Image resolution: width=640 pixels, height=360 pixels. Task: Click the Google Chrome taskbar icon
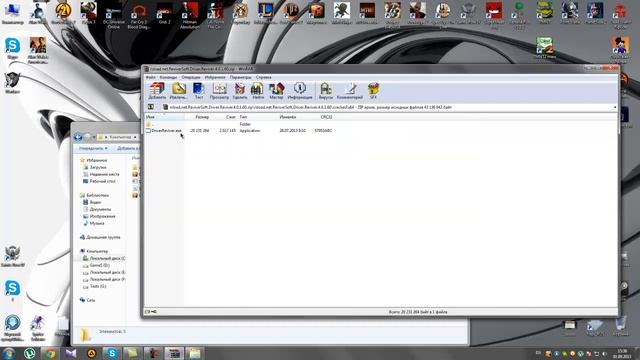pyautogui.click(x=50, y=353)
